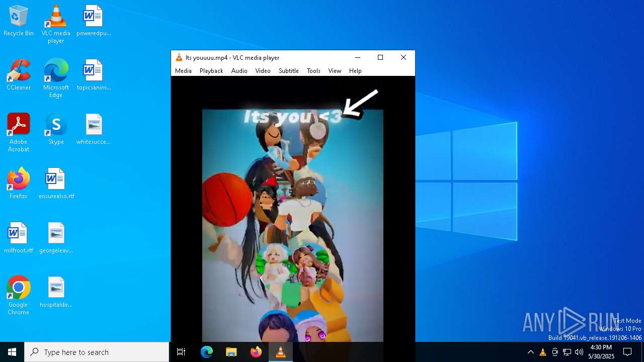This screenshot has width=644, height=362.
Task: Select the whitesucce... image file icon
Action: 94,130
